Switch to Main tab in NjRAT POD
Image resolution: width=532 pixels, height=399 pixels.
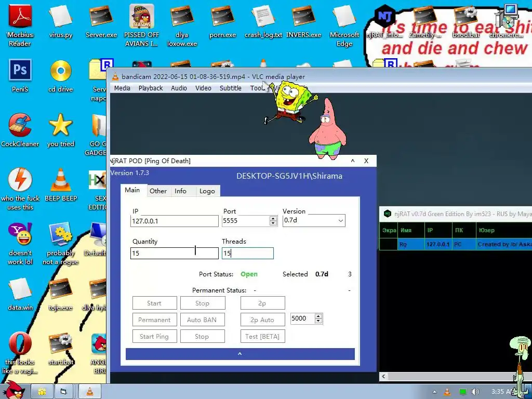point(134,190)
